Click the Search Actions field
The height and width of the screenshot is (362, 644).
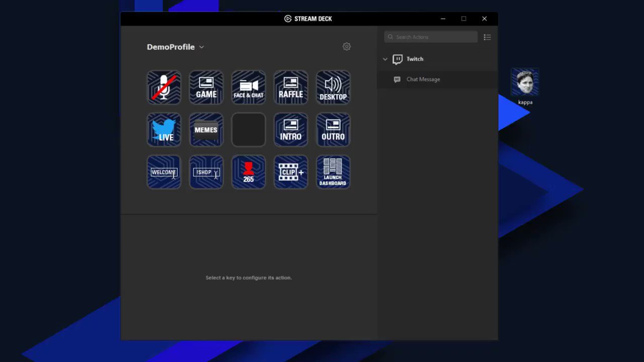[431, 37]
